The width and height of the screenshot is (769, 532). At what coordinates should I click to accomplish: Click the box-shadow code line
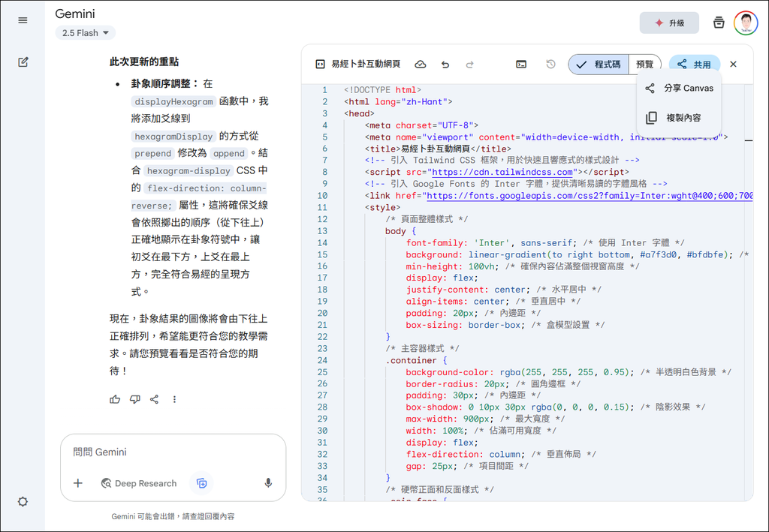556,407
